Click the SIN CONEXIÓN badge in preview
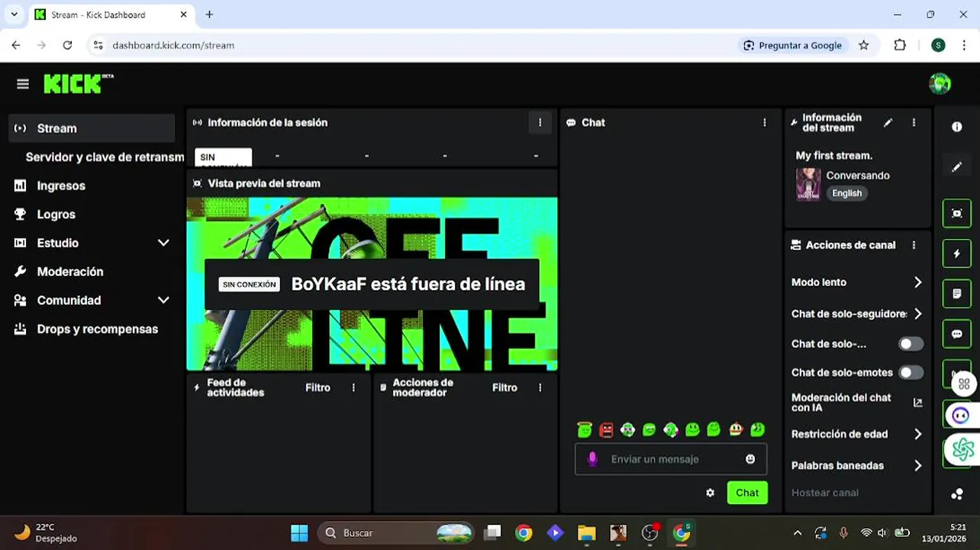Viewport: 980px width, 550px height. (250, 284)
